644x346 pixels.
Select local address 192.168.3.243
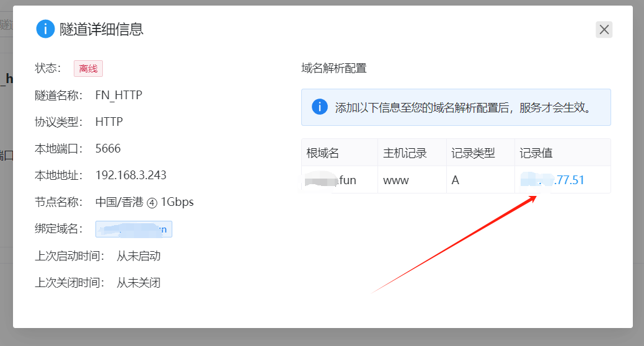(x=131, y=175)
